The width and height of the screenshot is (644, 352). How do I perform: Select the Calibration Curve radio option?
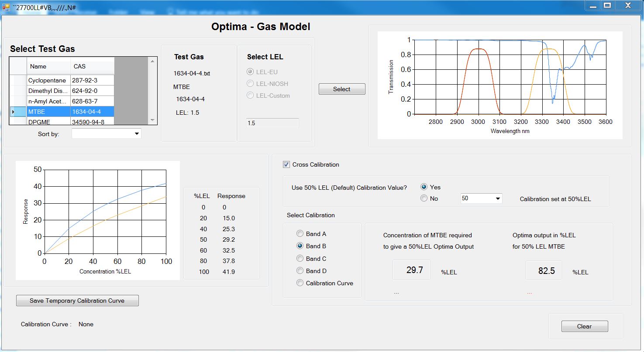coord(300,283)
